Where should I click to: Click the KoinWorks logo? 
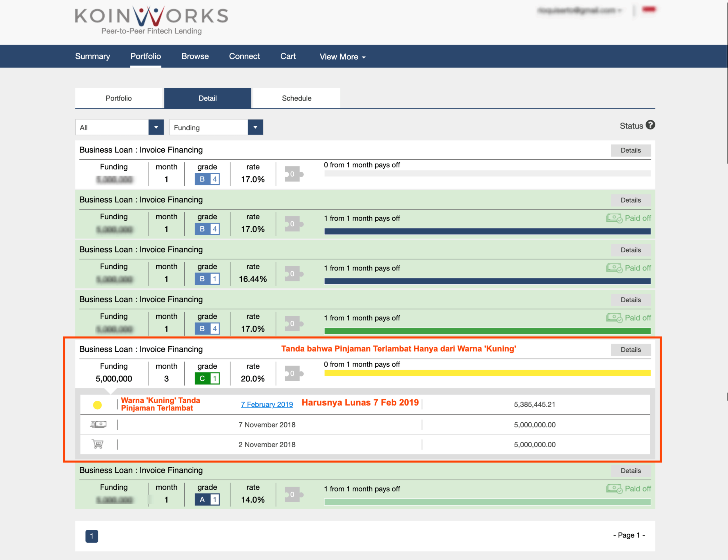pos(151,19)
